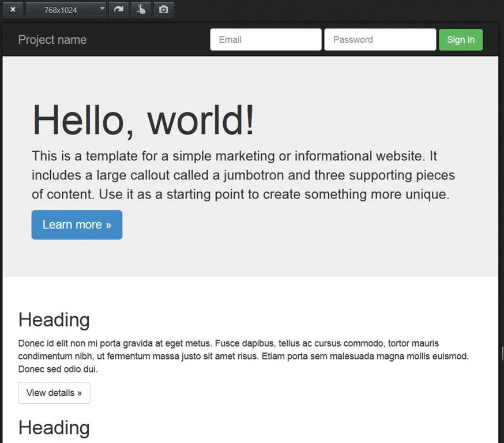Click the Project name brand link
This screenshot has width=504, height=443.
[x=52, y=40]
